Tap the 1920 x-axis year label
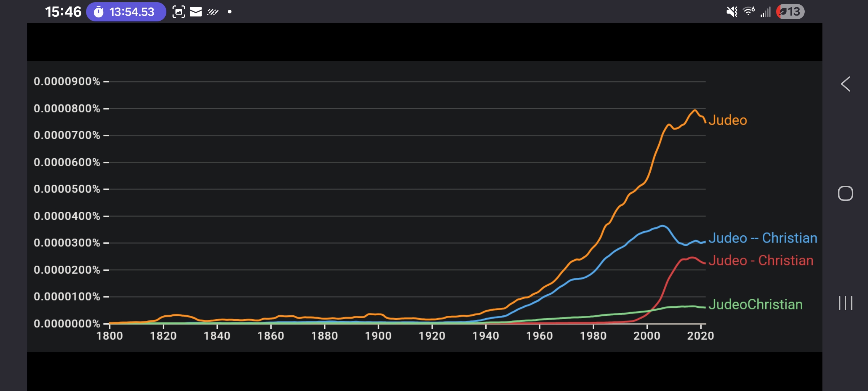This screenshot has width=868, height=391. coord(432,336)
